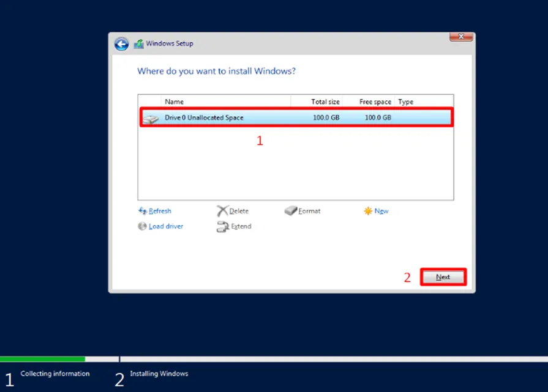This screenshot has height=392, width=548.
Task: Click the green installation progress bar
Action: point(42,359)
